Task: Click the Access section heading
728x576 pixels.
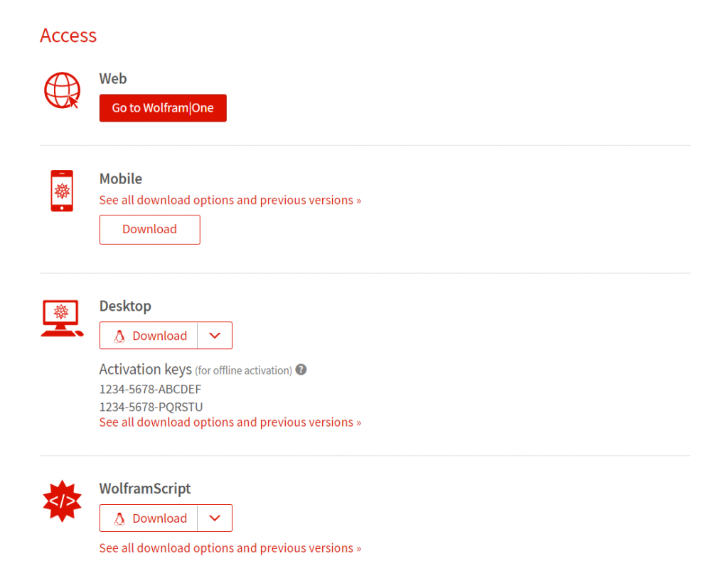Action: (x=68, y=36)
